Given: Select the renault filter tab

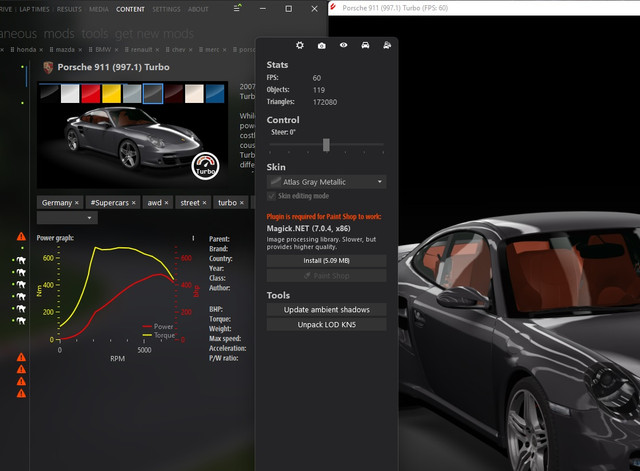Looking at the screenshot, I should click(x=142, y=49).
